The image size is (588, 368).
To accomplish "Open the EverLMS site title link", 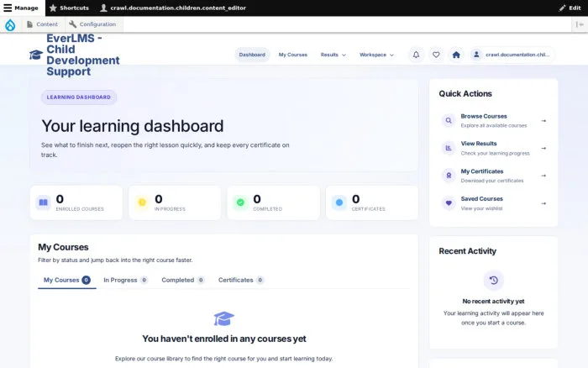I will tap(83, 55).
